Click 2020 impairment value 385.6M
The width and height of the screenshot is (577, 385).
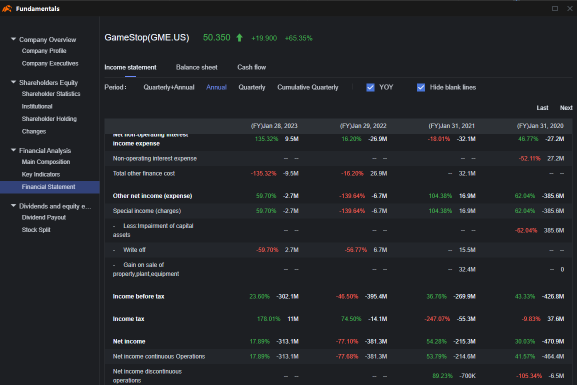[554, 230]
